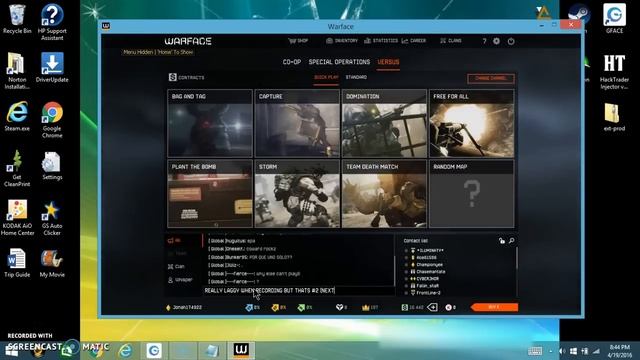This screenshot has height=360, width=640.
Task: Open the Career section
Action: 414,41
